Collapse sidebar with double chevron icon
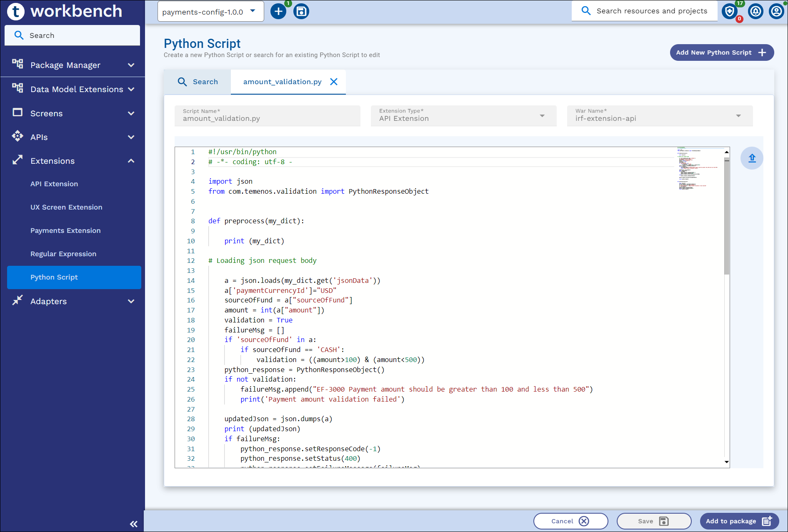 coord(134,524)
